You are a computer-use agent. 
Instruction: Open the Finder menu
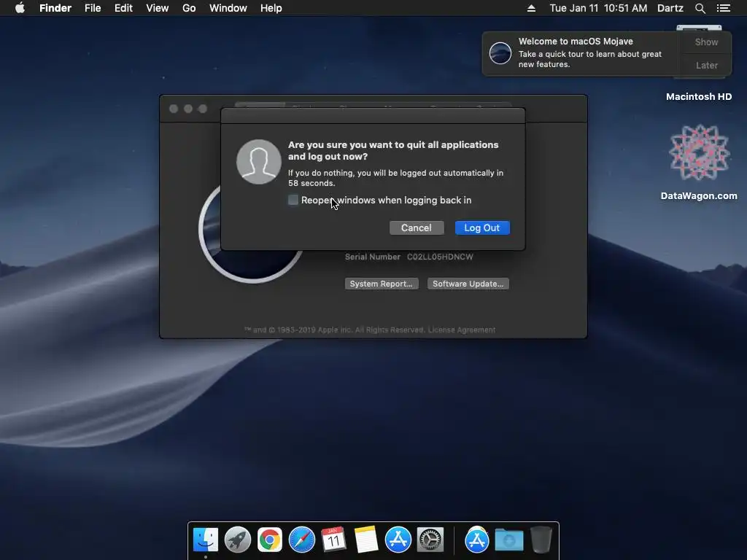55,8
